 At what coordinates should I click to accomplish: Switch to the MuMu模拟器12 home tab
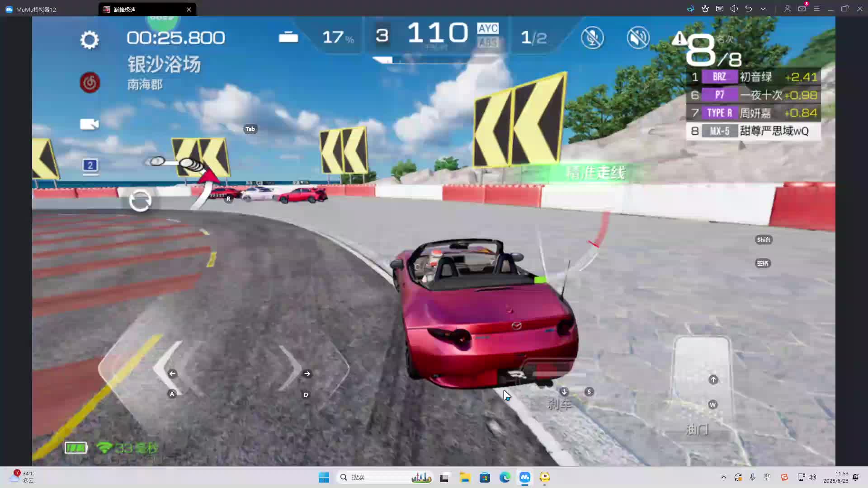point(36,9)
